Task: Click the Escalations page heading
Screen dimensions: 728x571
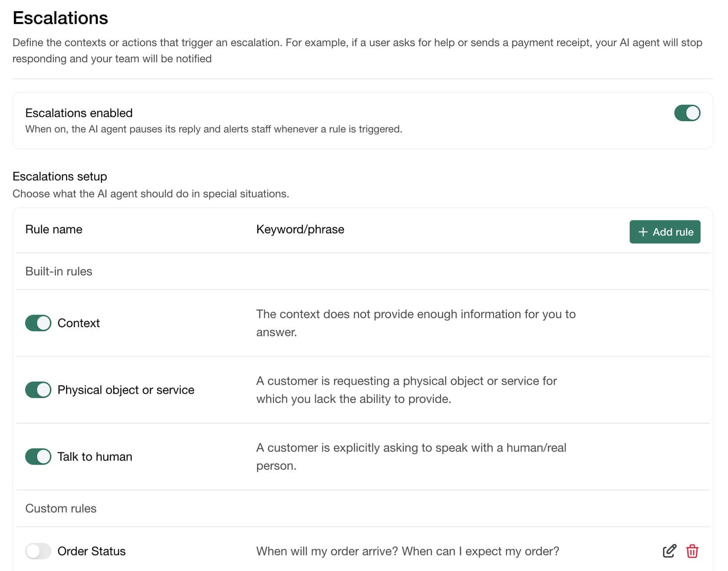Action: [60, 18]
